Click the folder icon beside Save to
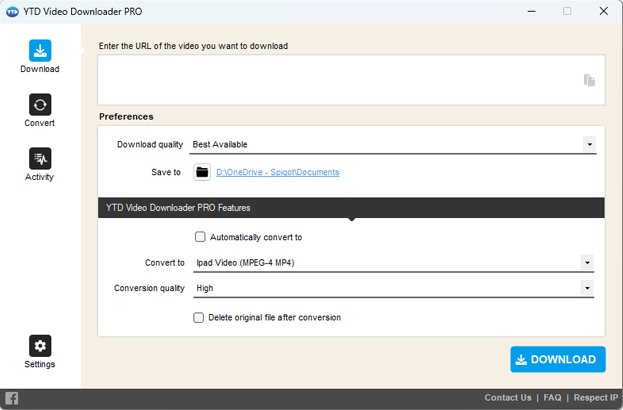Viewport: 623px width, 410px height. coord(202,172)
